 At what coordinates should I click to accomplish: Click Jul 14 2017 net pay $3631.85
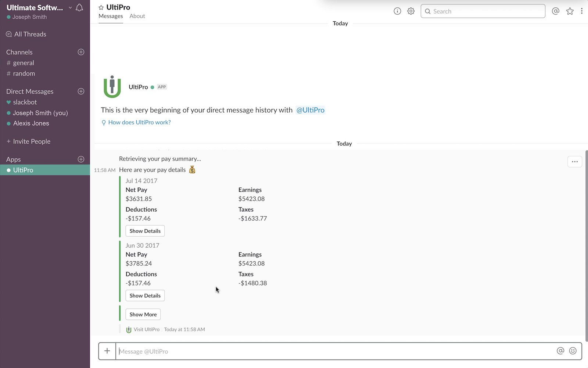click(x=139, y=199)
